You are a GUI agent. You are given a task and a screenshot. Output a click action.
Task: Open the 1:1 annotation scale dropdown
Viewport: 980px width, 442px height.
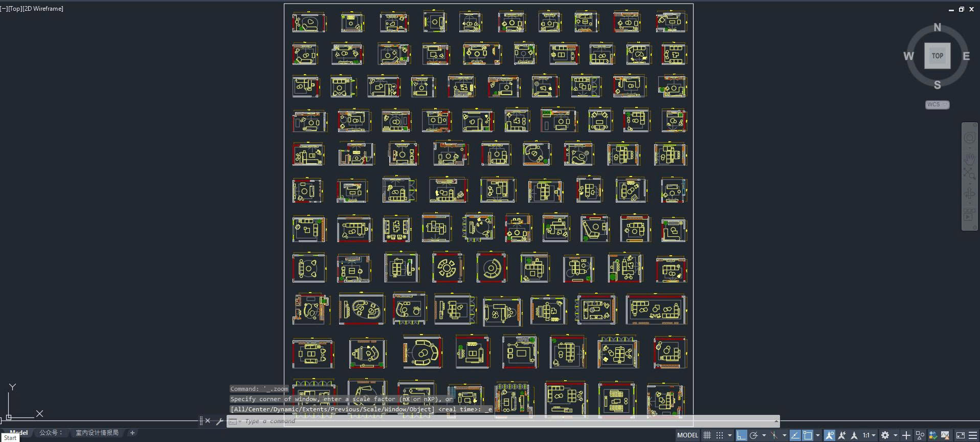tap(868, 435)
